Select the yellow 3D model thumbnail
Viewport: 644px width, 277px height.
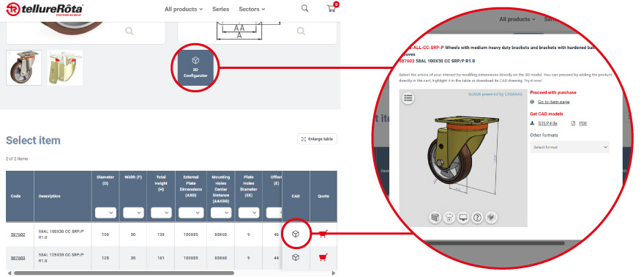tap(65, 68)
